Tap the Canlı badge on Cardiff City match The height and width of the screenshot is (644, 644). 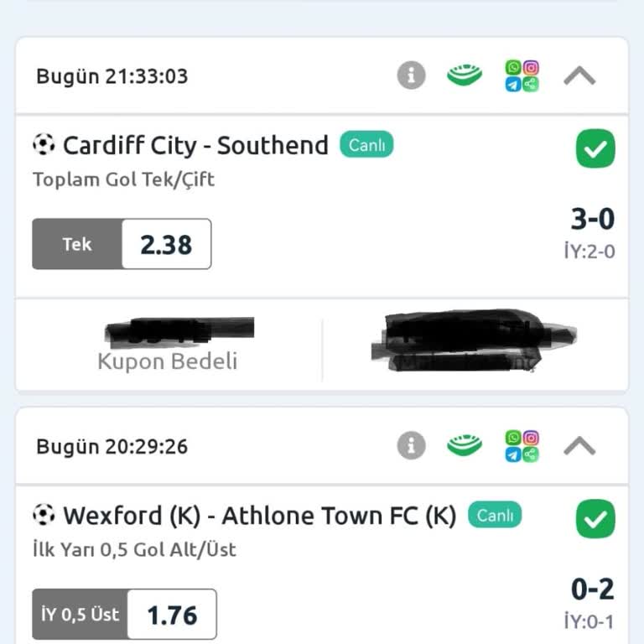point(366,145)
